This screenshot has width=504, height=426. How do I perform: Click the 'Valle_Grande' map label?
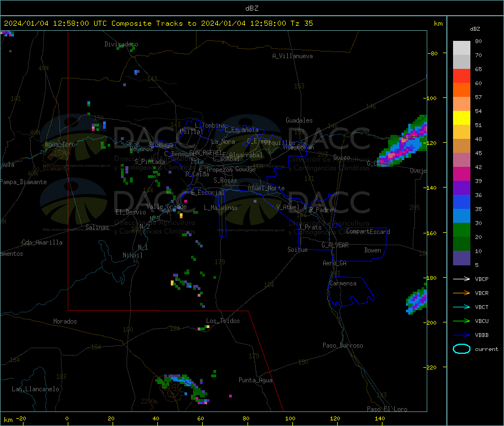pos(166,207)
